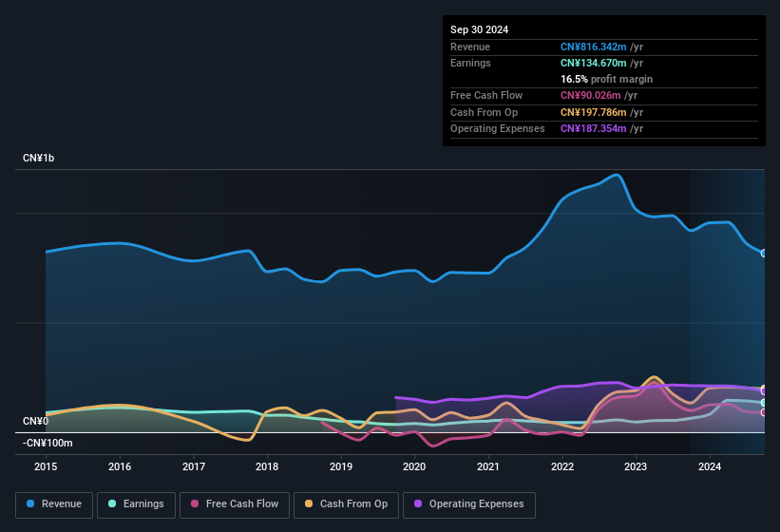Click the 2024 x-axis label
780x532 pixels.
coord(710,466)
